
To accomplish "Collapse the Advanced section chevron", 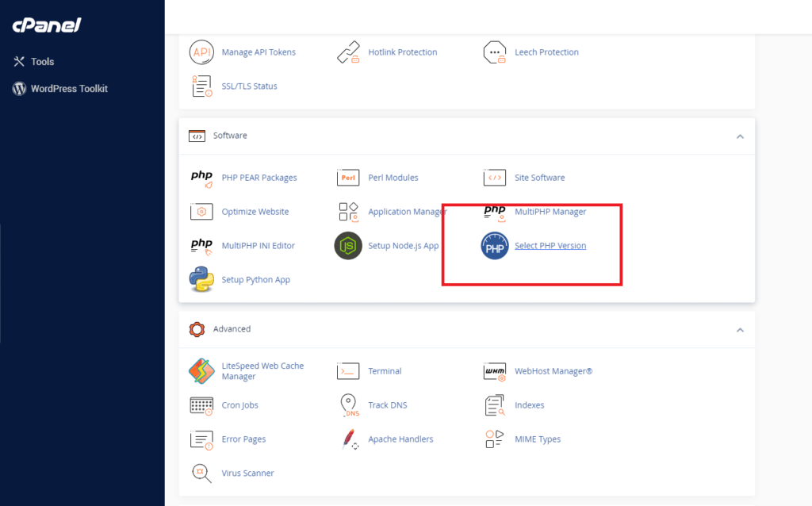I will click(x=739, y=330).
